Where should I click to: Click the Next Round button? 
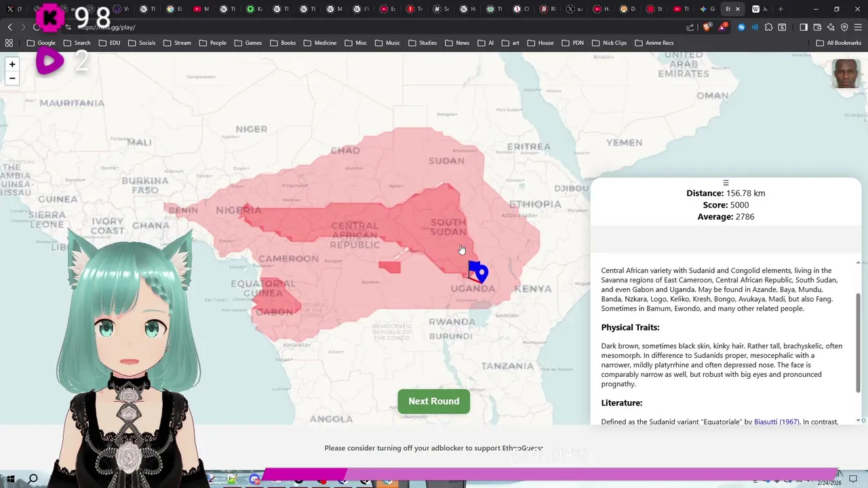[434, 401]
